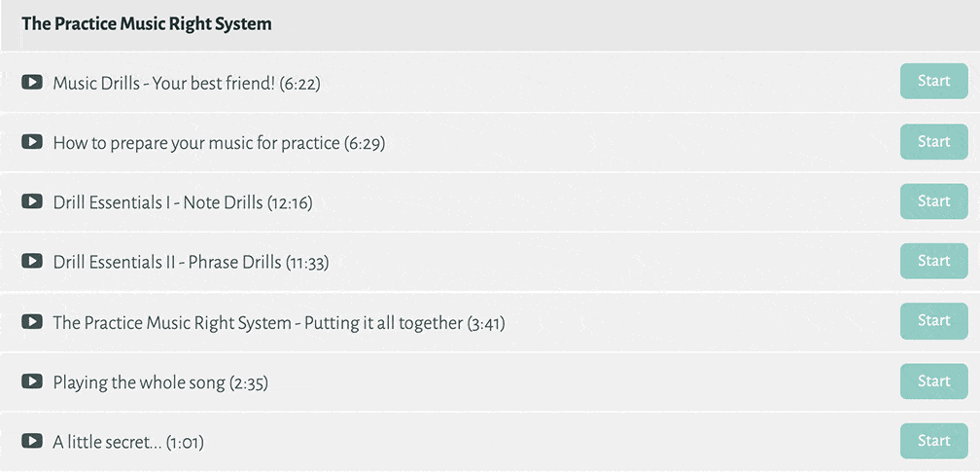
Task: Start How to prepare your music lesson
Action: click(x=933, y=142)
